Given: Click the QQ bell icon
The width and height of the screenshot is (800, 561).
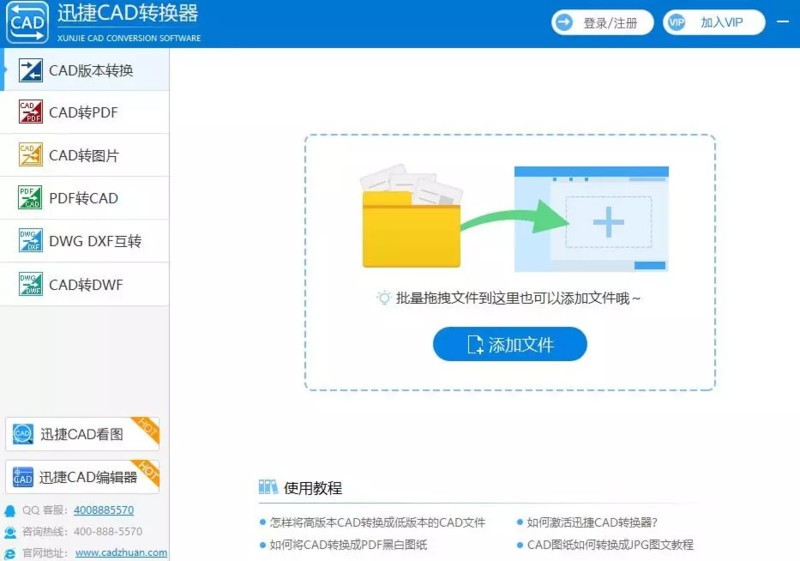Looking at the screenshot, I should [x=10, y=511].
